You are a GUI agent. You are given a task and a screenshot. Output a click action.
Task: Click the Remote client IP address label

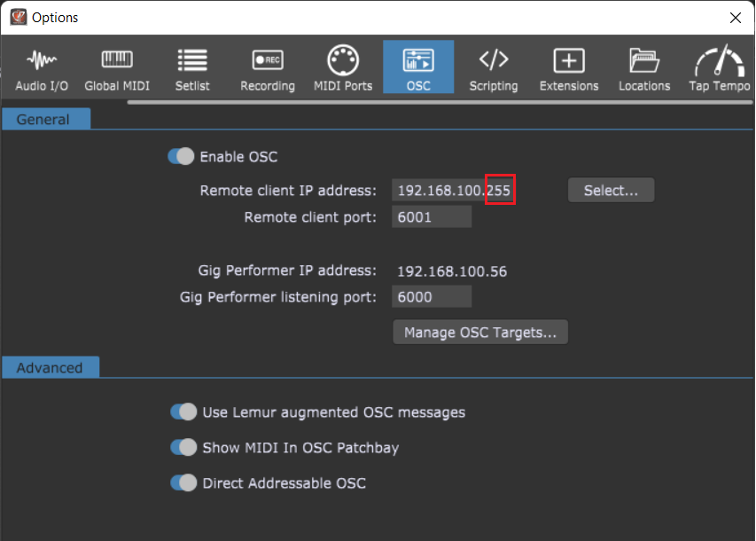click(x=288, y=190)
